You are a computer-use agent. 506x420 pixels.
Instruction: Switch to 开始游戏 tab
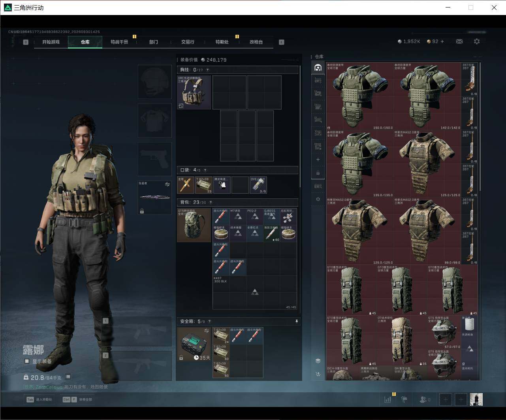point(51,42)
